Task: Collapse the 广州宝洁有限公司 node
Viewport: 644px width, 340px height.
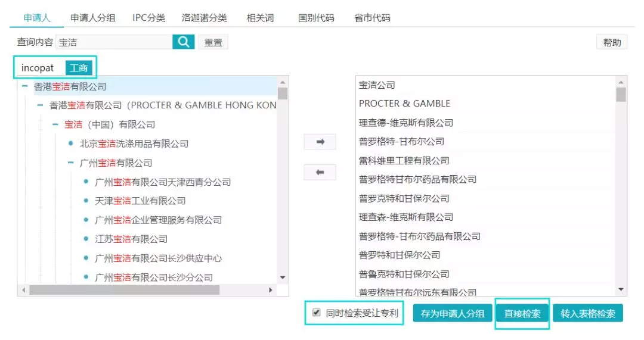Action: point(70,163)
